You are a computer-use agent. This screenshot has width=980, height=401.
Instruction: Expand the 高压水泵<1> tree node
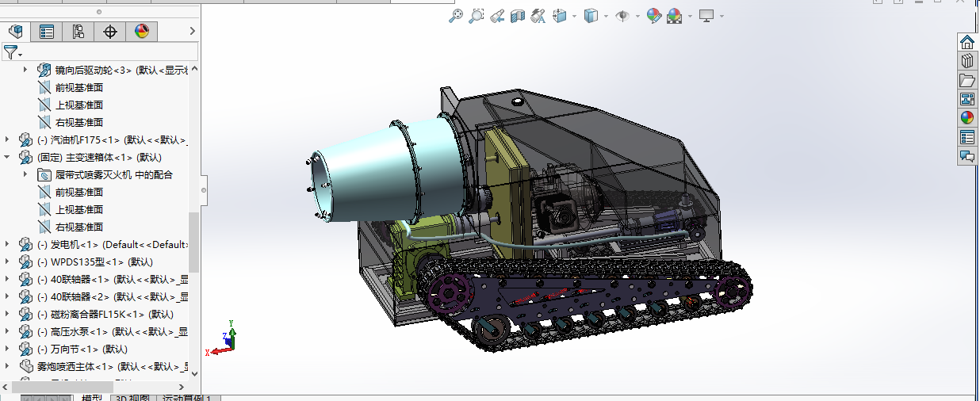(x=7, y=331)
